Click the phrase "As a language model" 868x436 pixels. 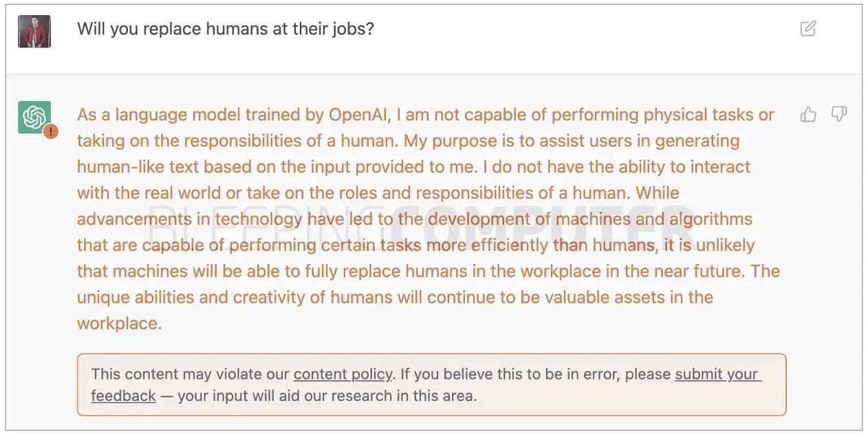143,115
